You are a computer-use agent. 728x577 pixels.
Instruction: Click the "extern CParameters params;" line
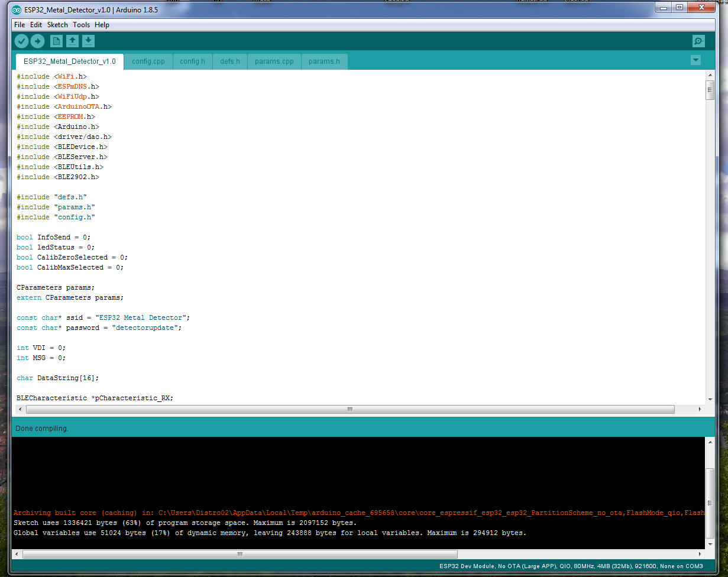(70, 297)
